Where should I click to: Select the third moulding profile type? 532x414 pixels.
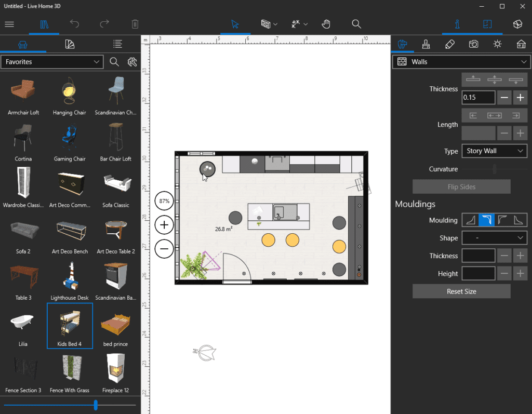502,220
